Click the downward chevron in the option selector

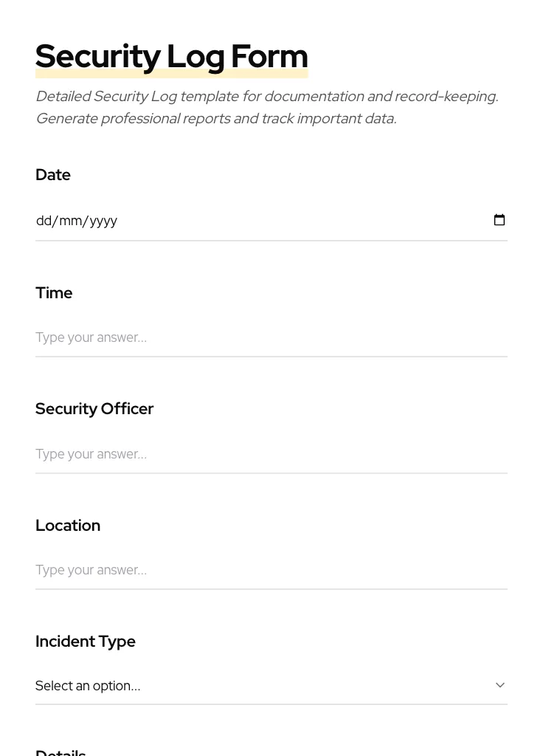coord(499,684)
